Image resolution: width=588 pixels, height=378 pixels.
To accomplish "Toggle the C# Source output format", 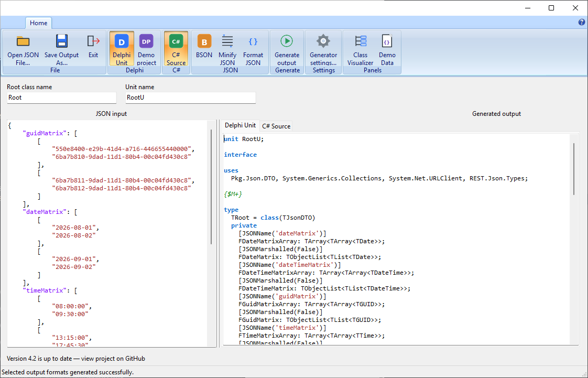I will (176, 49).
